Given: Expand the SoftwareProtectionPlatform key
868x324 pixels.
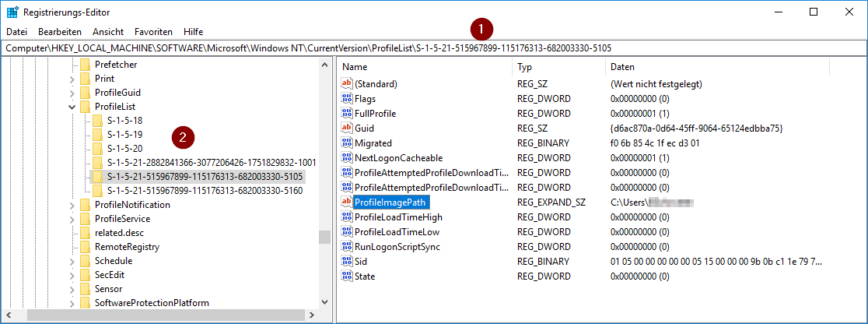Looking at the screenshot, I should [72, 303].
